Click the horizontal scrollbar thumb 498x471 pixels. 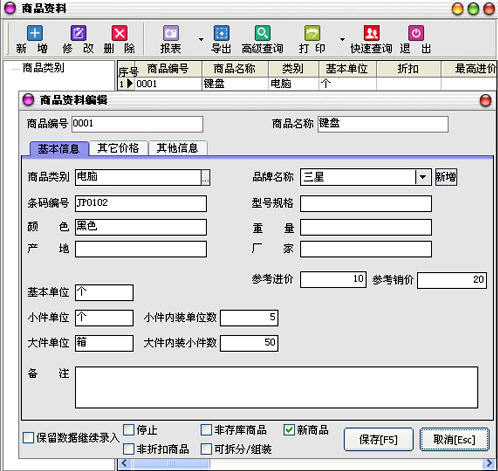click(171, 463)
